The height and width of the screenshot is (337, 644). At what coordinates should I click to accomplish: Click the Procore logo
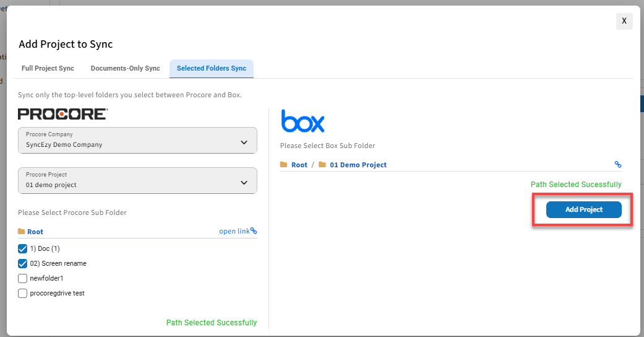pos(63,114)
